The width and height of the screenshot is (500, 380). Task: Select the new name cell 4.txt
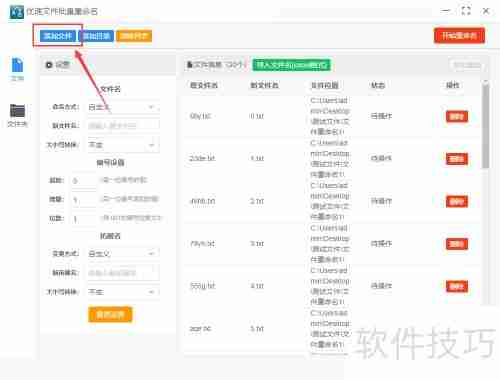pyautogui.click(x=257, y=286)
